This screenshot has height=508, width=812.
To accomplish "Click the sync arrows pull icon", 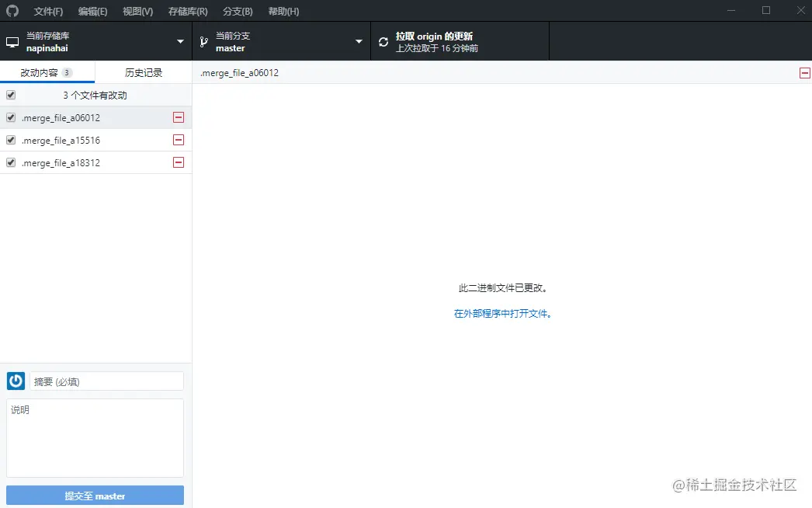I will (383, 42).
